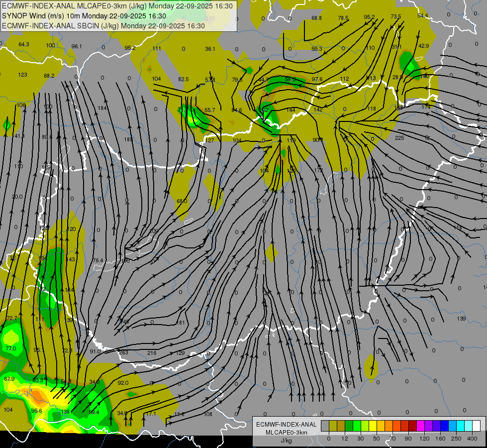487x448 pixels.
Task: Click the map value 129
Action: tap(180, 353)
